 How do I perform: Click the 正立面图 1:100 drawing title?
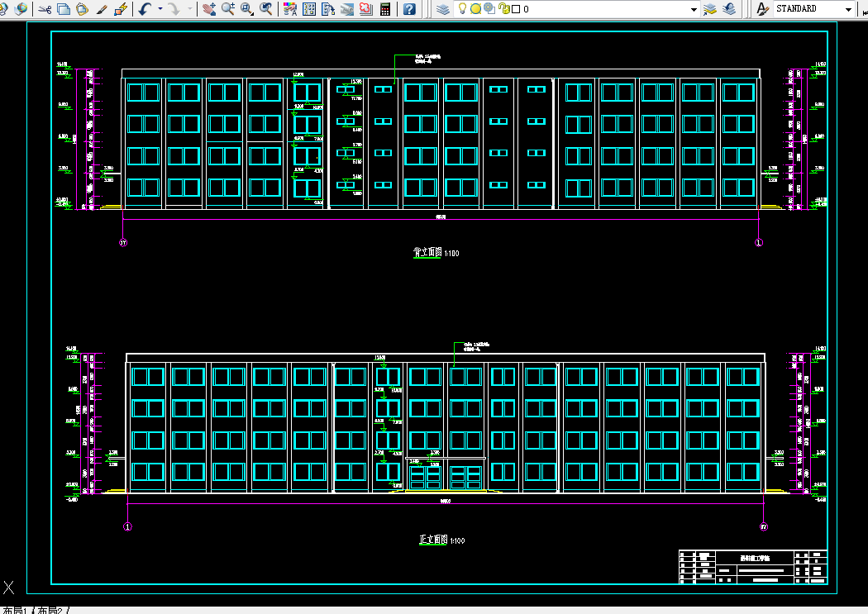441,540
